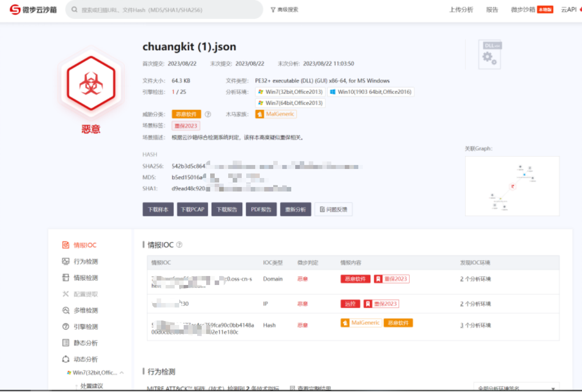
Task: Select the Win7(32bit,Office2013) analysis environment
Action: 290,92
